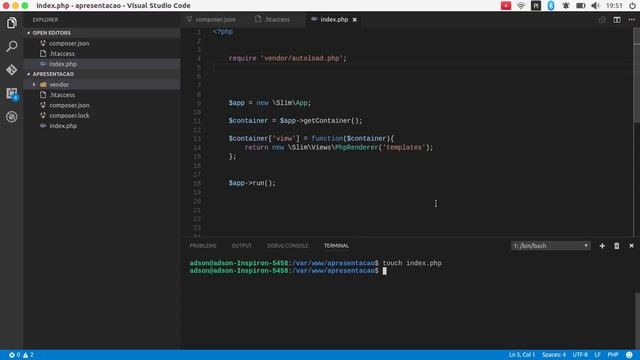Open the Debug view with badge
Viewport: 640px width, 360px height.
pos(11,94)
